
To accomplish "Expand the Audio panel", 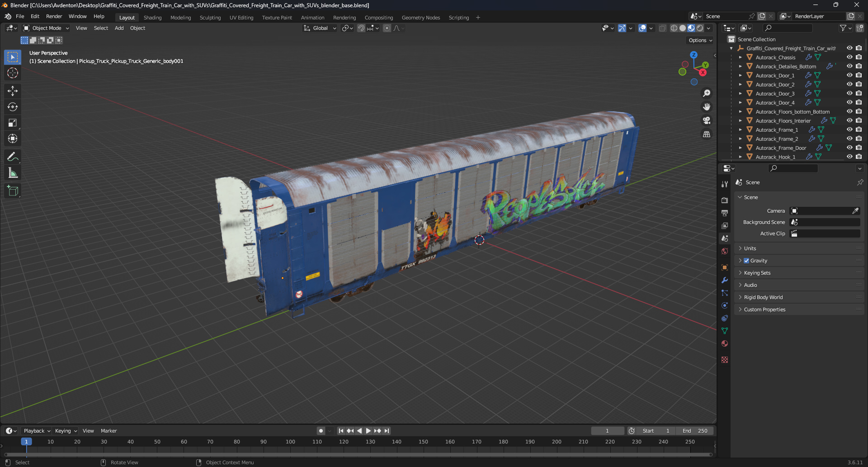I will [x=799, y=285].
